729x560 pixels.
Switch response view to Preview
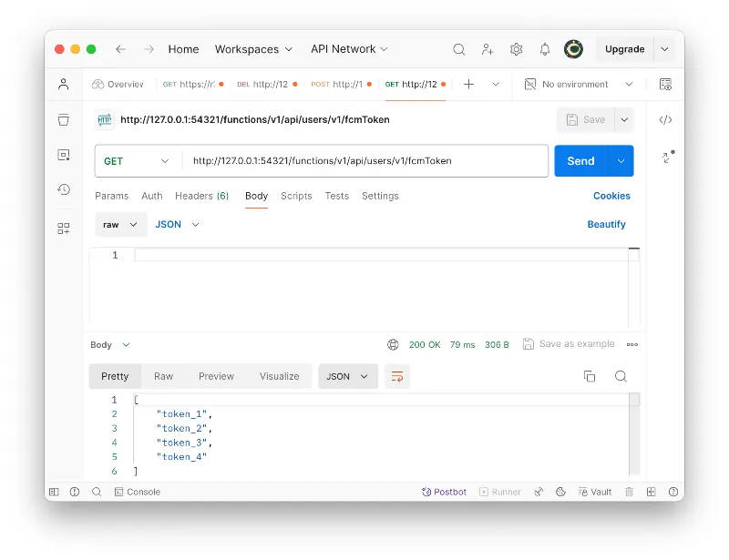click(x=216, y=376)
